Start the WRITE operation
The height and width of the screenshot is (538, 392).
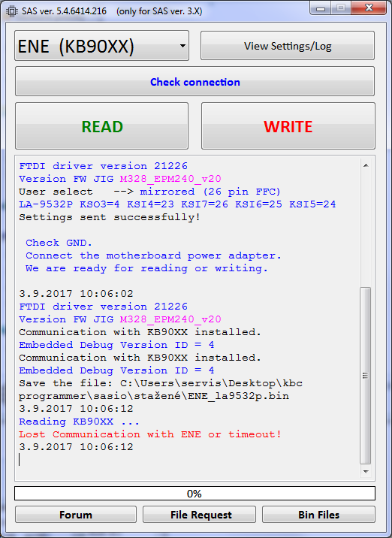[x=288, y=126]
